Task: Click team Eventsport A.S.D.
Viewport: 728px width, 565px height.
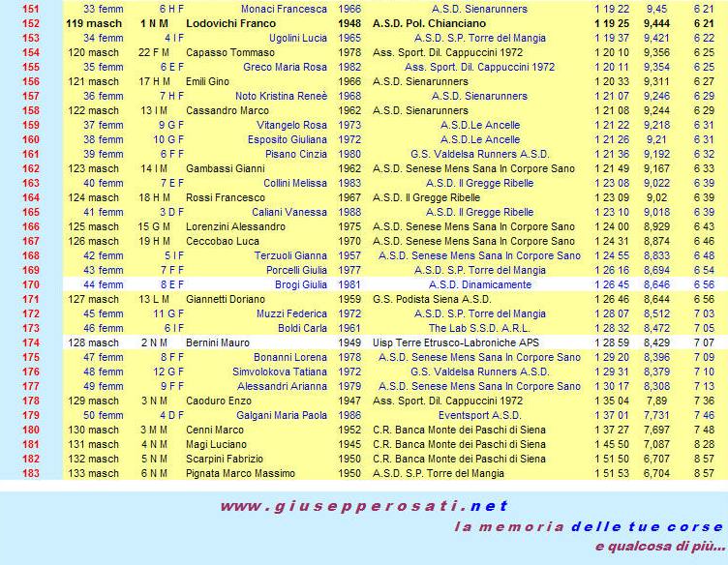Action: click(479, 415)
